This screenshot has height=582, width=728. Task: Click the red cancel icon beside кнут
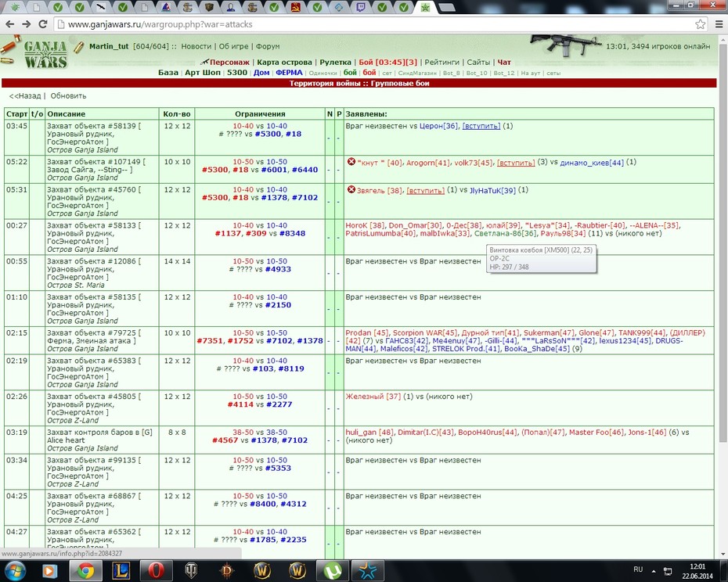tap(351, 161)
